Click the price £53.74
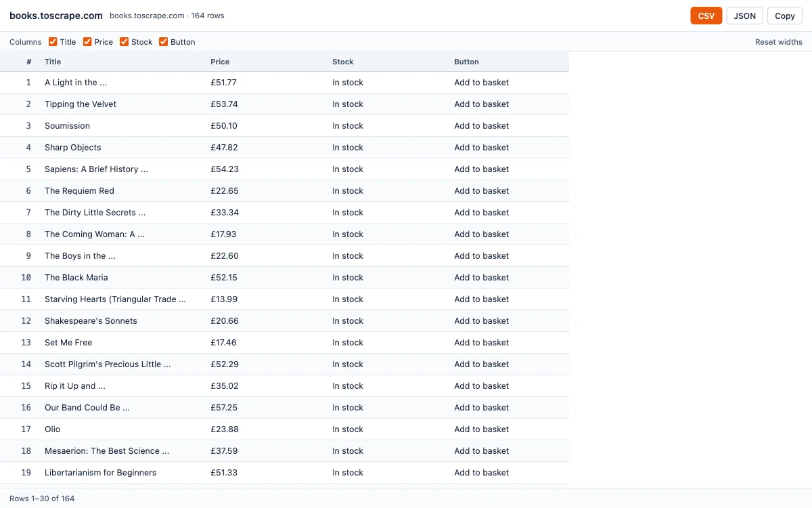This screenshot has width=812, height=508. [224, 104]
